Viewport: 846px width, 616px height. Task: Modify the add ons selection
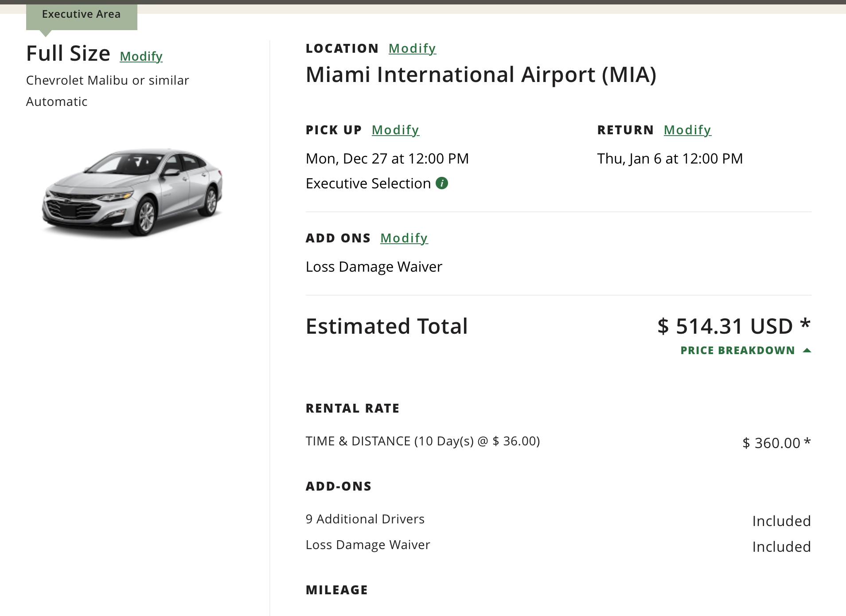point(404,238)
